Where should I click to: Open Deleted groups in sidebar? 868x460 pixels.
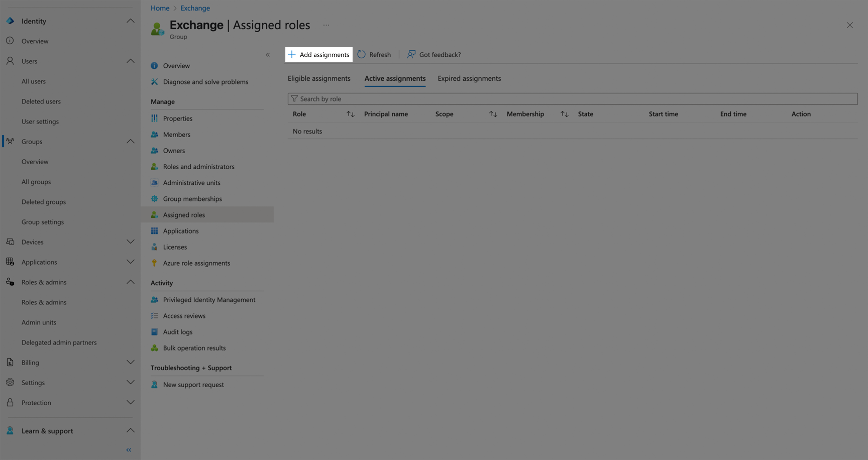44,202
